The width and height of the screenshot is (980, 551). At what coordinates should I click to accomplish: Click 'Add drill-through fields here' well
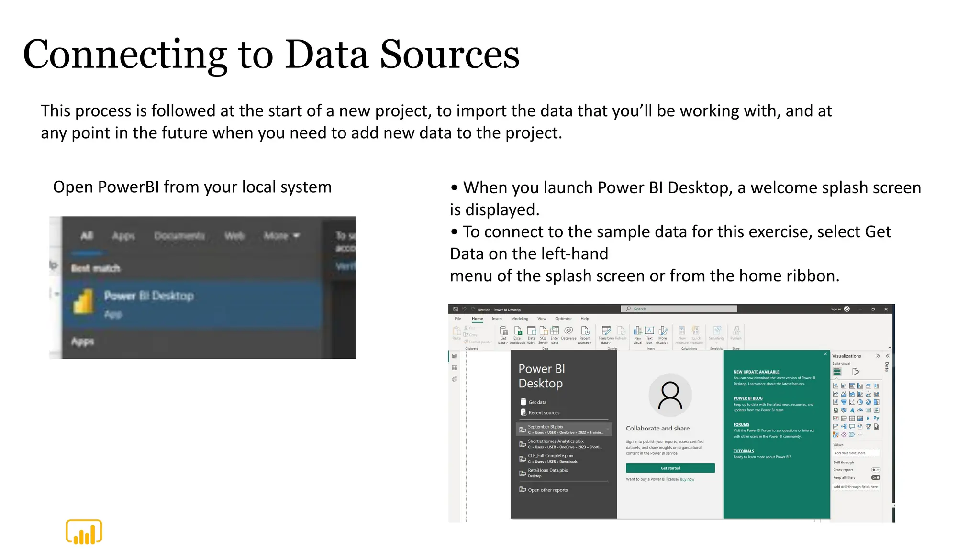click(856, 487)
